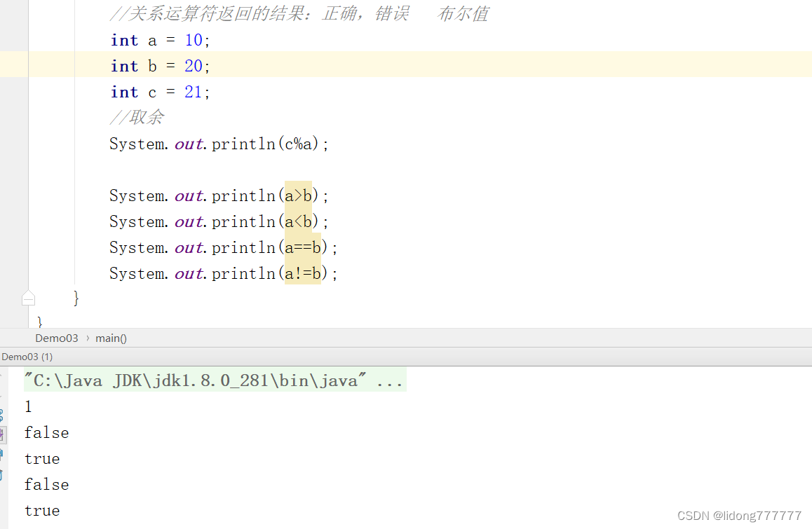Click the c%a expression in println

point(298,144)
